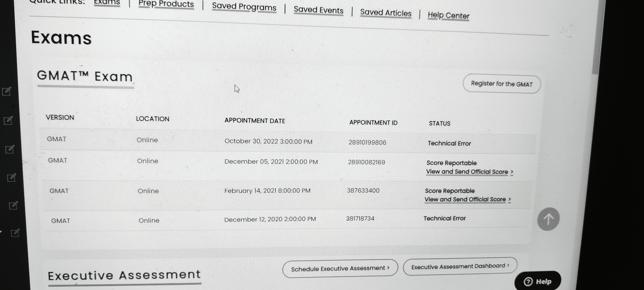Click the third edit icon in left sidebar

click(10, 149)
